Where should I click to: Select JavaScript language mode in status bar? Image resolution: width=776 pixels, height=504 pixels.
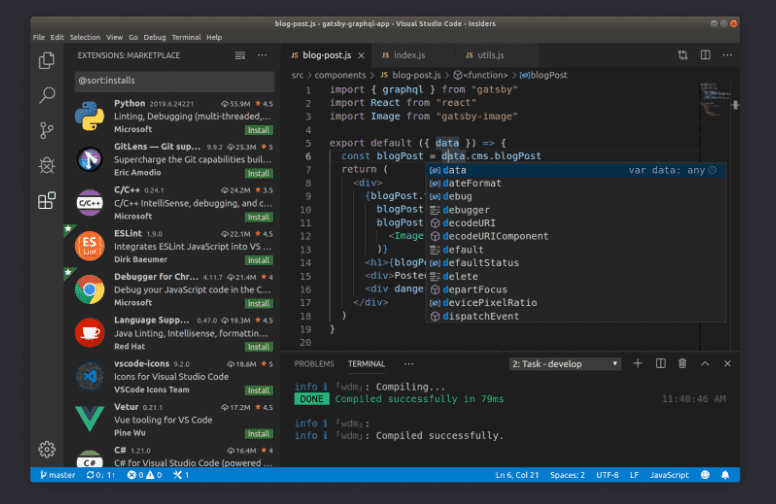669,475
